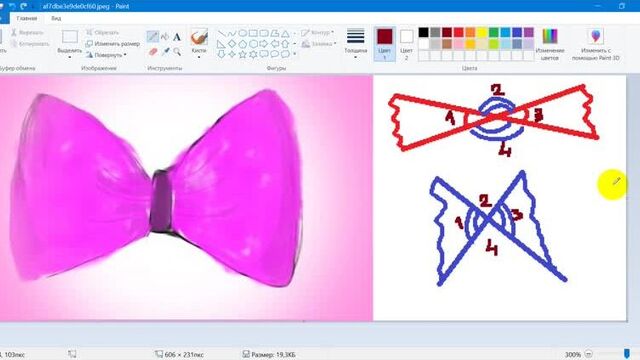Click the Crop button

[x=103, y=32]
